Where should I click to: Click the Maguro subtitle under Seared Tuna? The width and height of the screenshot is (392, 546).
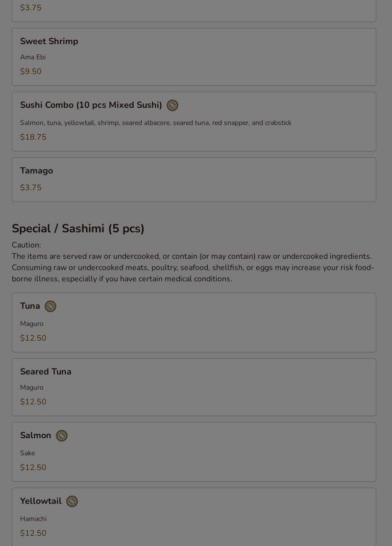(x=32, y=387)
